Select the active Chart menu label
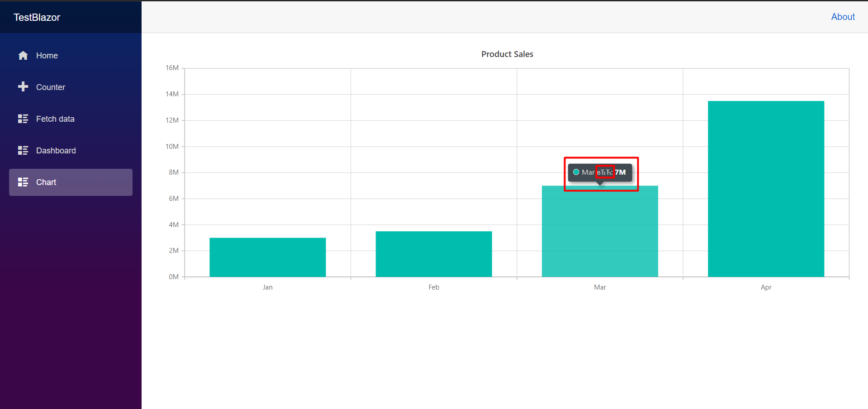Screen dimensions: 868x409 46,182
